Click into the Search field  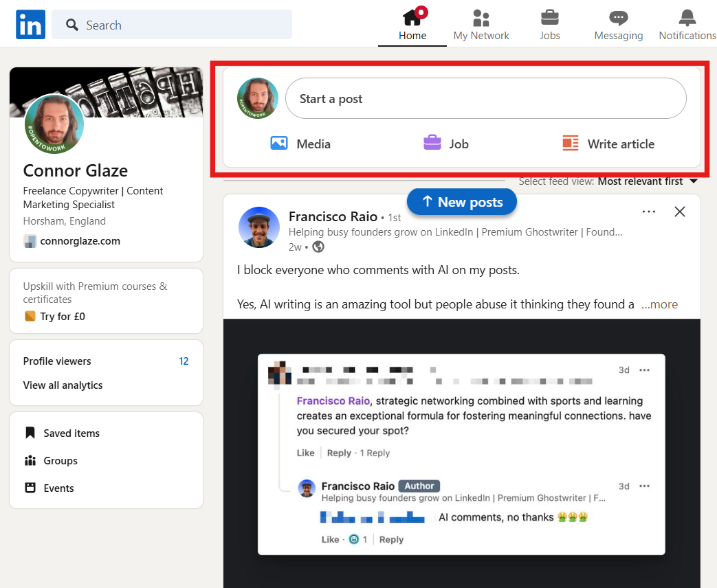pos(172,25)
